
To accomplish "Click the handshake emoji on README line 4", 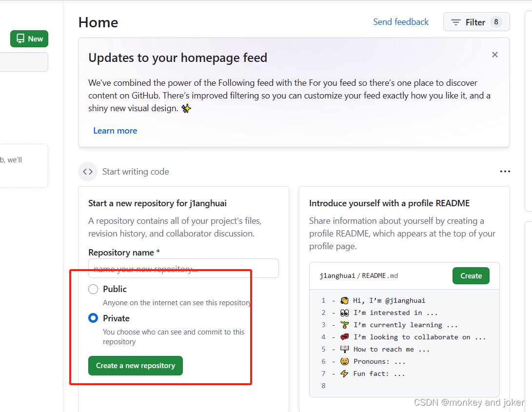I will [344, 337].
